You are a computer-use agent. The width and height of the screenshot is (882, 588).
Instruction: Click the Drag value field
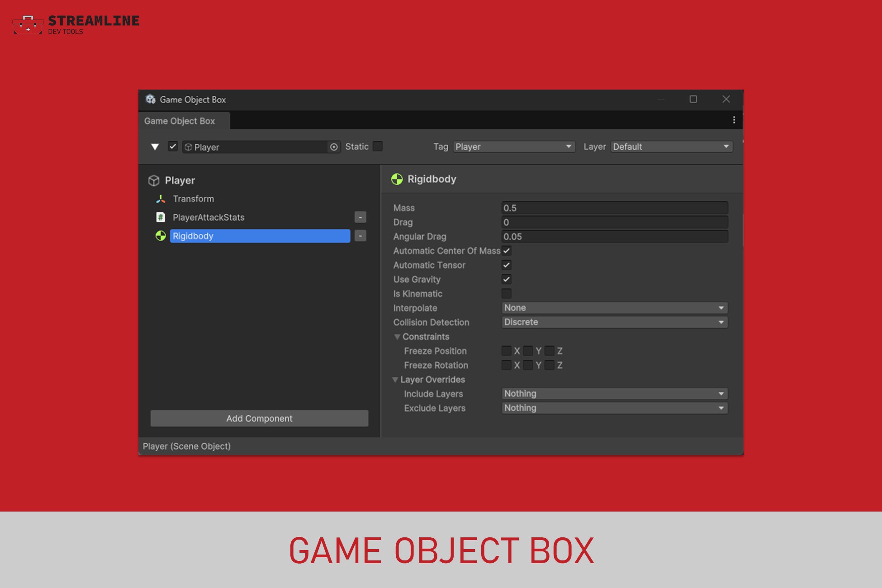point(615,222)
